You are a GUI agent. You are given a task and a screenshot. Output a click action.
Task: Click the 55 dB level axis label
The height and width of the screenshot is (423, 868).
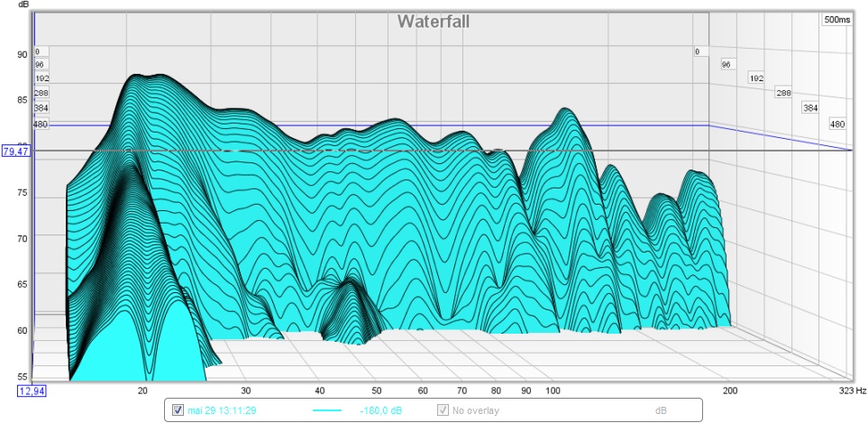tap(23, 377)
